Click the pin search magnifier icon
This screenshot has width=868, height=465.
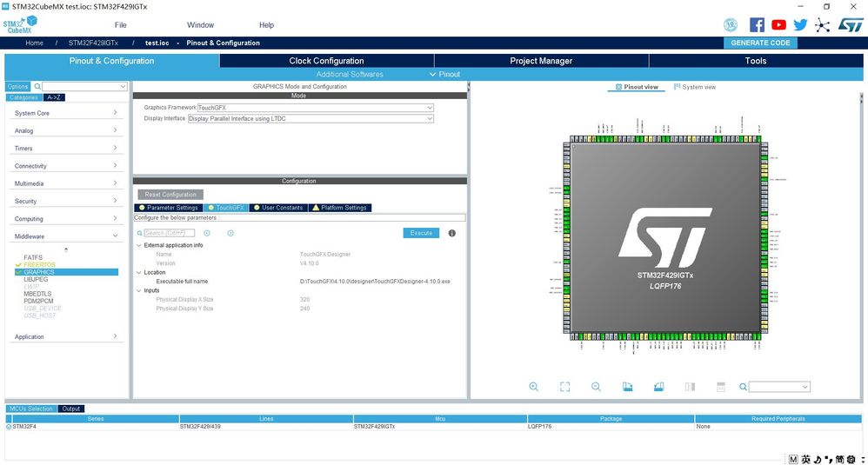point(743,387)
